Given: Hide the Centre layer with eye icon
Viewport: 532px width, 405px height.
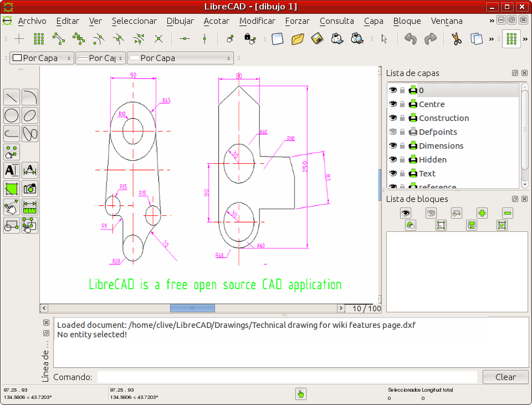Looking at the screenshot, I should click(393, 104).
